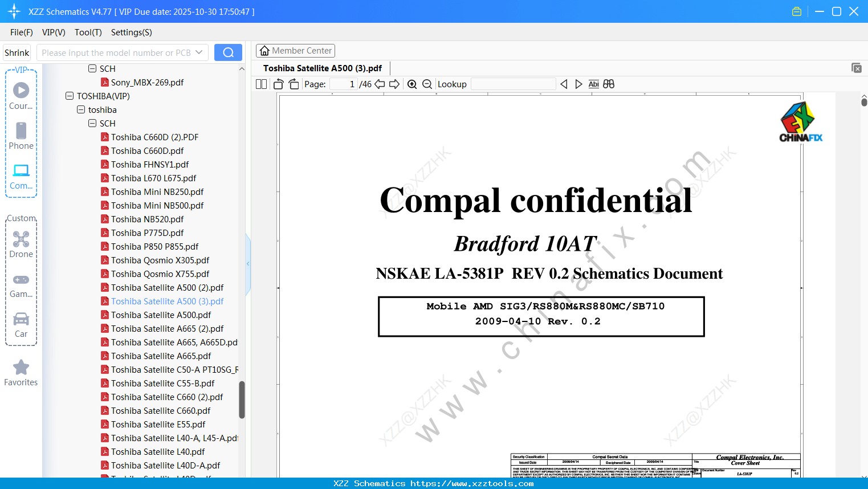Screen dimensions: 868x489
Task: Click the yellow toolbox icon in title bar
Action: point(797,11)
